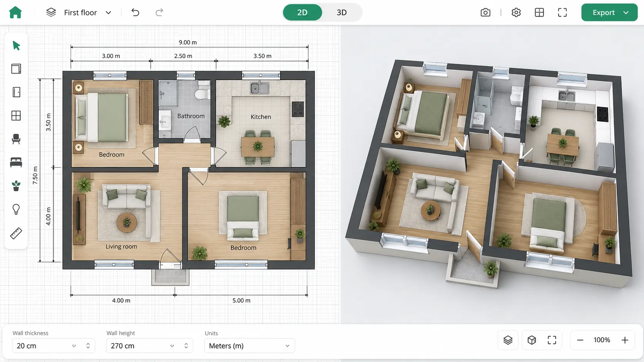
Task: Redo the last action
Action: [159, 12]
